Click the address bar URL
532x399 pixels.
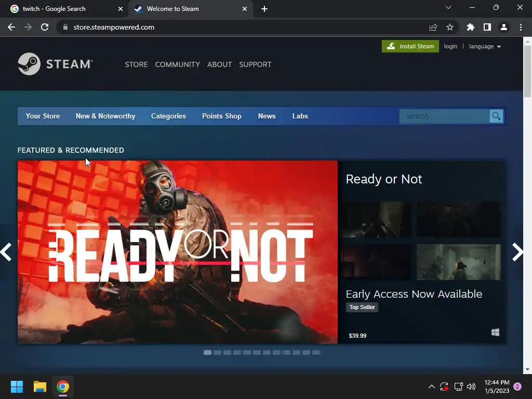pos(114,27)
